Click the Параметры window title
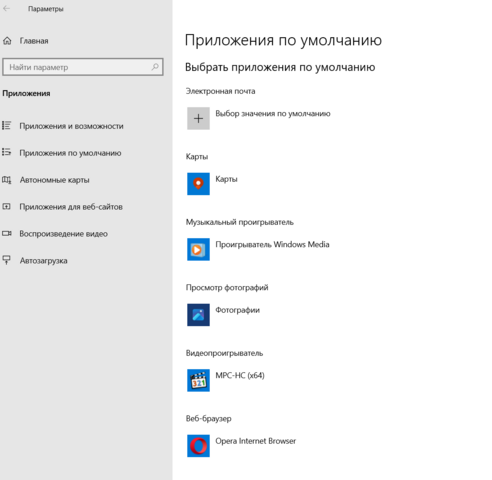492x480 pixels. tap(46, 9)
